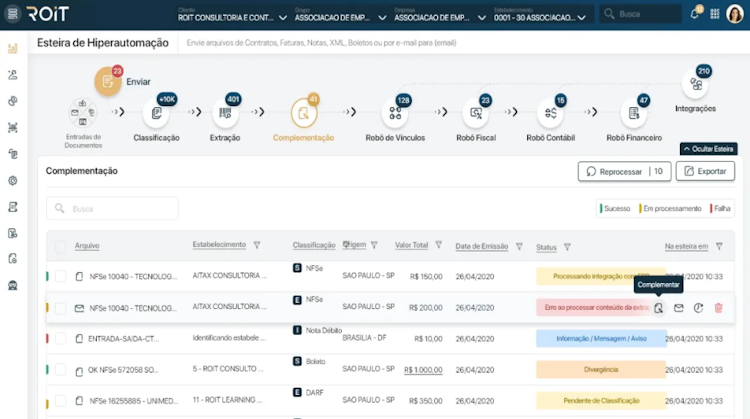Select the Robô Fiscal stage icon
The height and width of the screenshot is (419, 750).
point(476,113)
